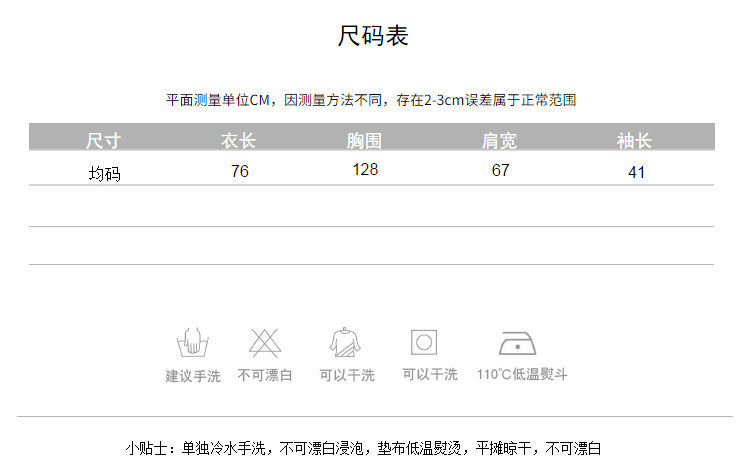The height and width of the screenshot is (473, 750).
Task: Click the 尺码表 title
Action: coord(373,38)
